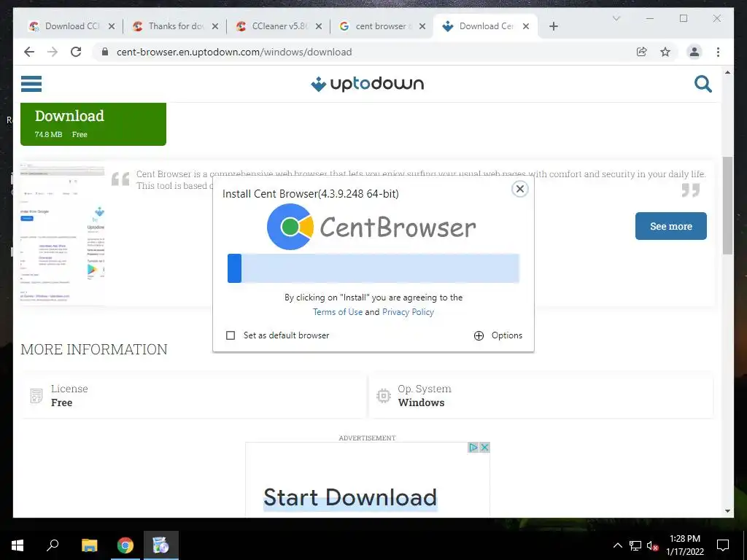Open Terms of Use link
Image resolution: width=747 pixels, height=560 pixels.
point(337,312)
